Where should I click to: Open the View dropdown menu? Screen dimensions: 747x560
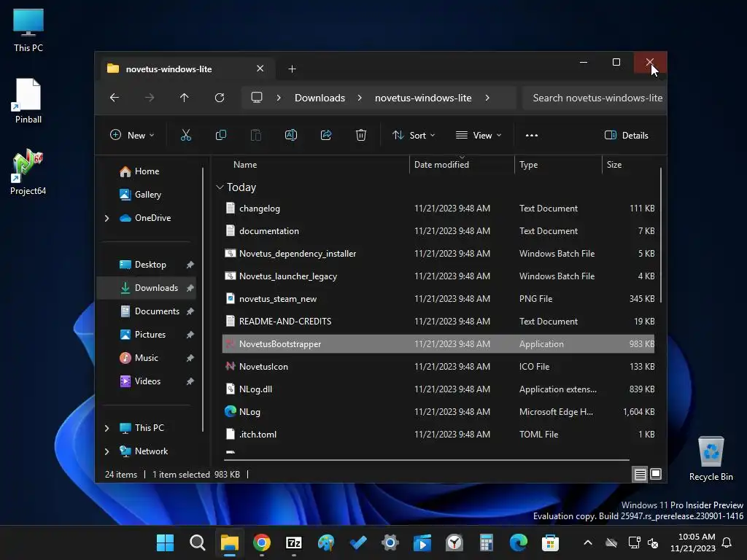479,135
